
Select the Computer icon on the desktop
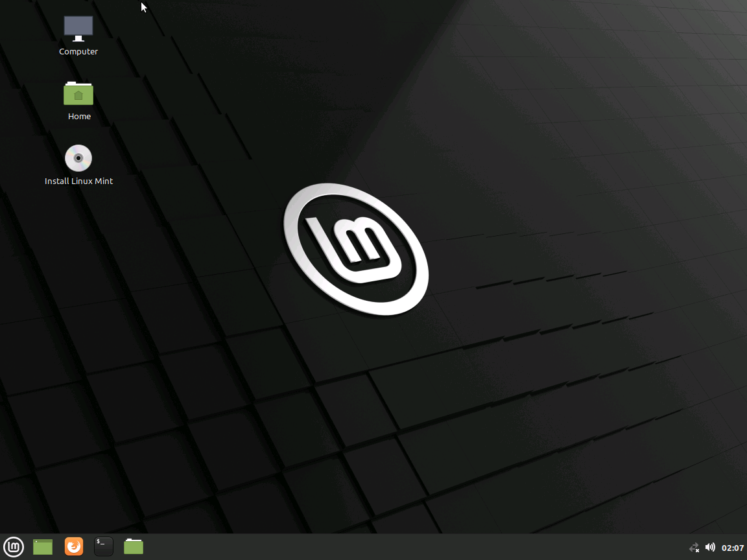coord(78,29)
